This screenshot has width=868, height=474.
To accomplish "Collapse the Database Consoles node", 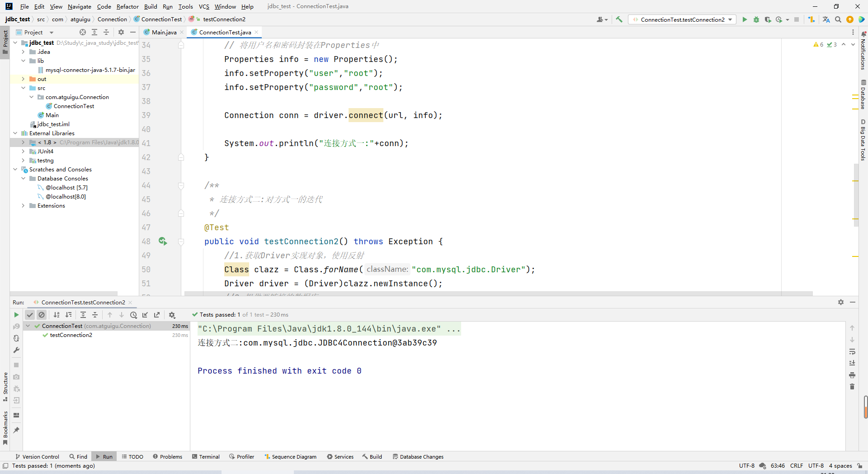I will [23, 179].
